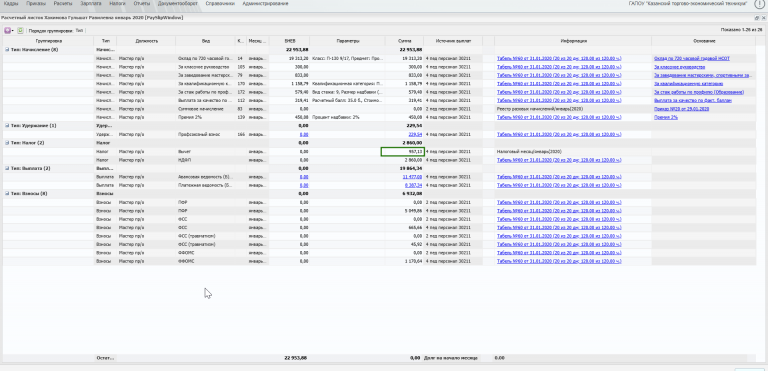The image size is (768, 371).
Task: Collapse the 'Тип: Начисление' group
Action: [7, 49]
